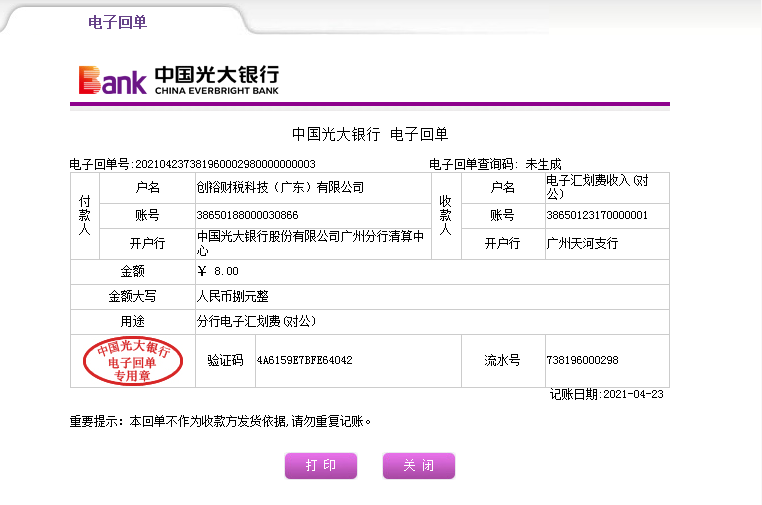Viewport: 762px width, 505px height.
Task: Switch to the 电子回单 tab
Action: [117, 22]
